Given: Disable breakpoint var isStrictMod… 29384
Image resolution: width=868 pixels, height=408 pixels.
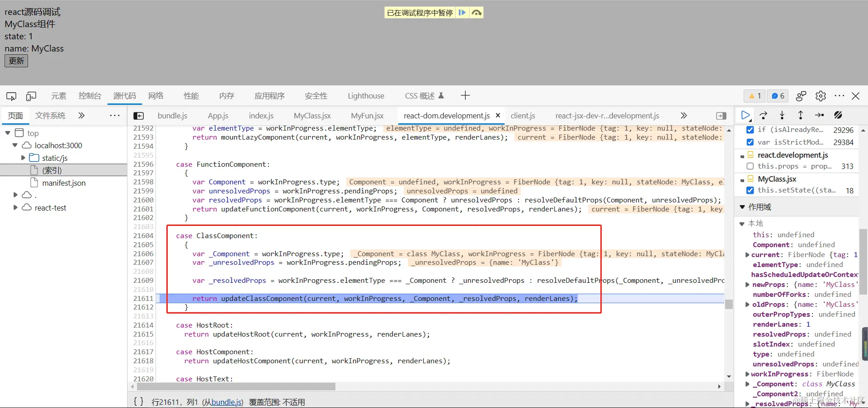Looking at the screenshot, I should pos(750,142).
